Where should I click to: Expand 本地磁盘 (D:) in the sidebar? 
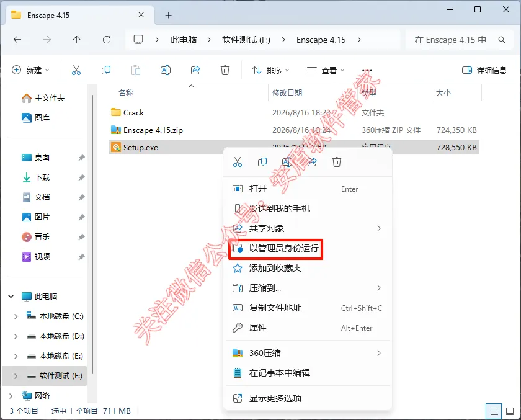click(16, 336)
